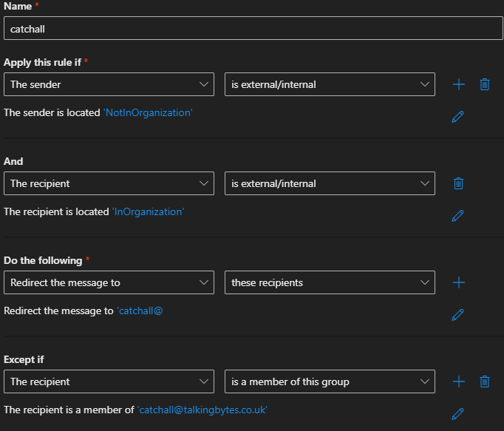504x431 pixels.
Task: Delete the Except if condition trash icon
Action: 485,381
